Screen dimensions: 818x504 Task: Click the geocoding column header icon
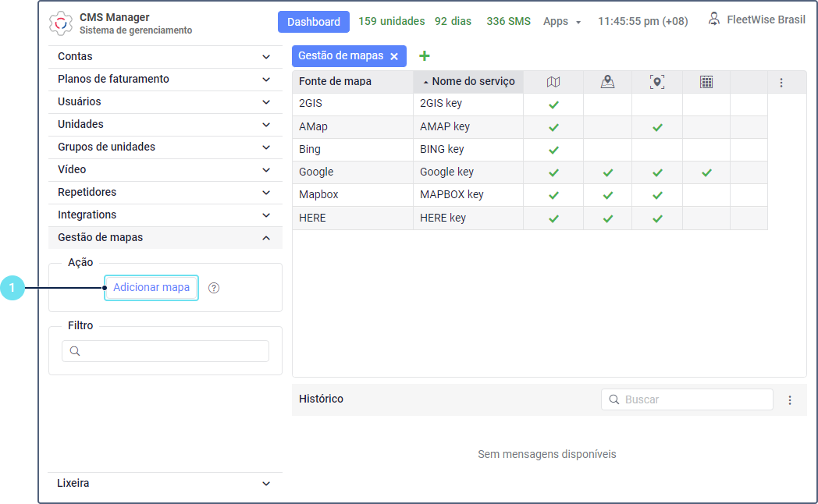pyautogui.click(x=657, y=82)
